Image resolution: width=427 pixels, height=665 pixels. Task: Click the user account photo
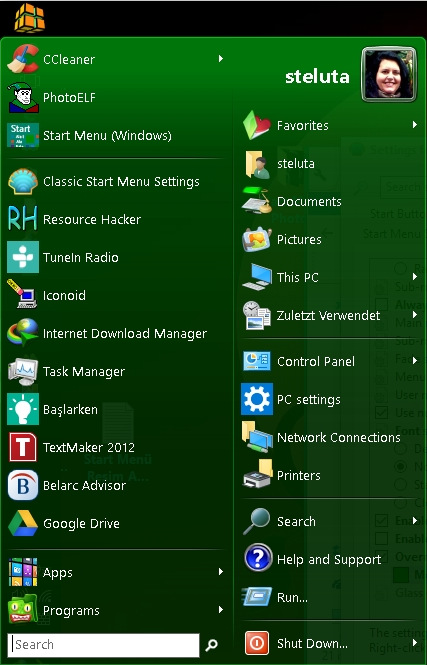[x=389, y=75]
